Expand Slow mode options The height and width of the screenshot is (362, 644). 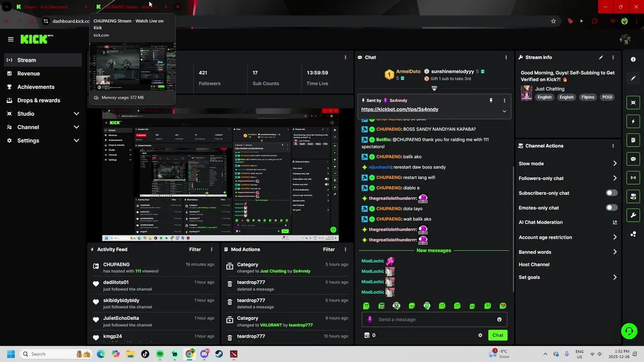615,163
